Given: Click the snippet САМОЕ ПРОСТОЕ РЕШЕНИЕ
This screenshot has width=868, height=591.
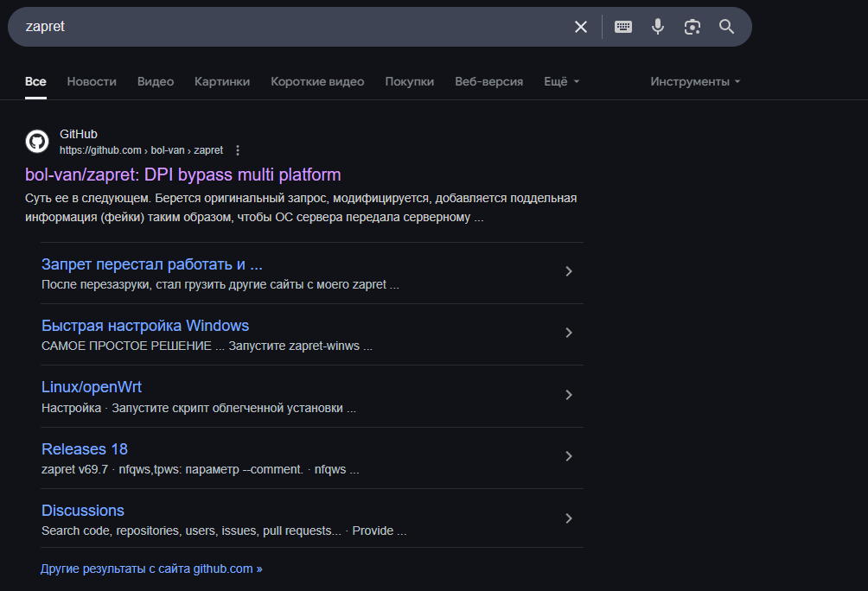Looking at the screenshot, I should (207, 346).
